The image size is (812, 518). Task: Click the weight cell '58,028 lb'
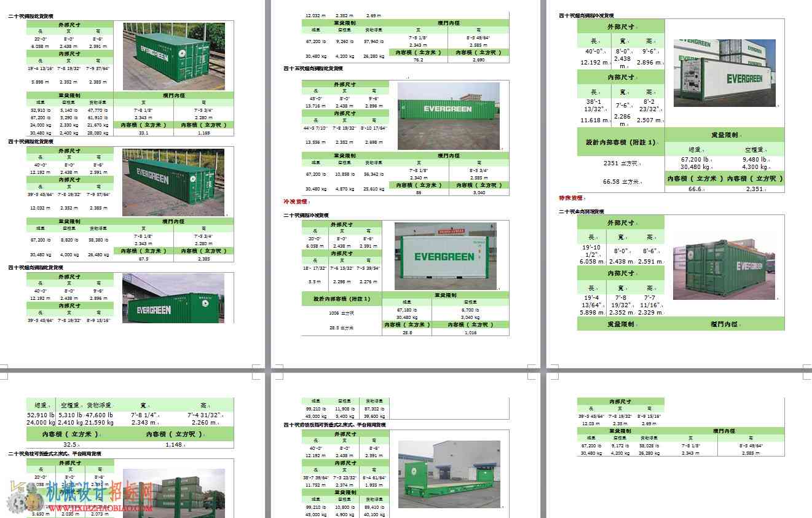pos(649,445)
